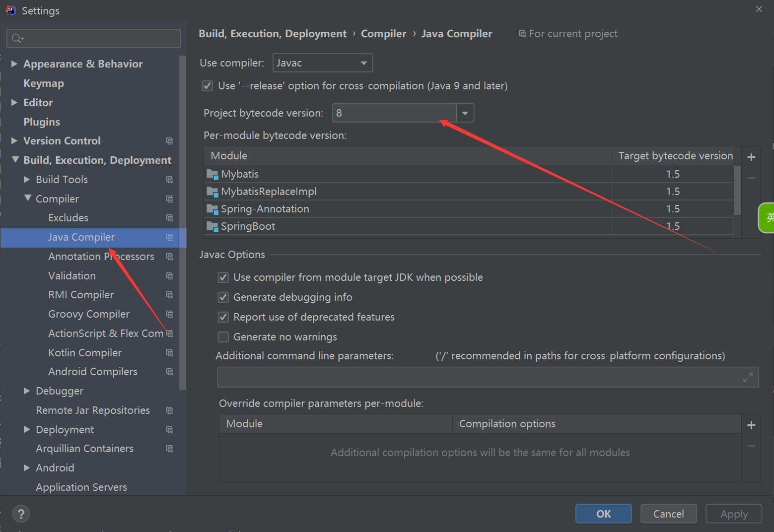The width and height of the screenshot is (774, 532).
Task: Open Keymap settings page
Action: click(44, 83)
